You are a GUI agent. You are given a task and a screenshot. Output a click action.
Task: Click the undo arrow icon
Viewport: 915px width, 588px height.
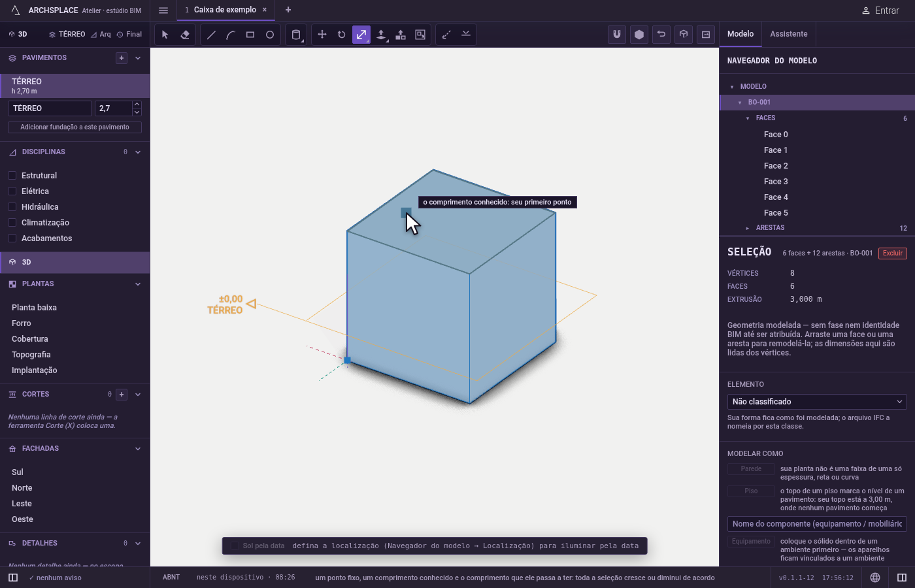pos(661,35)
